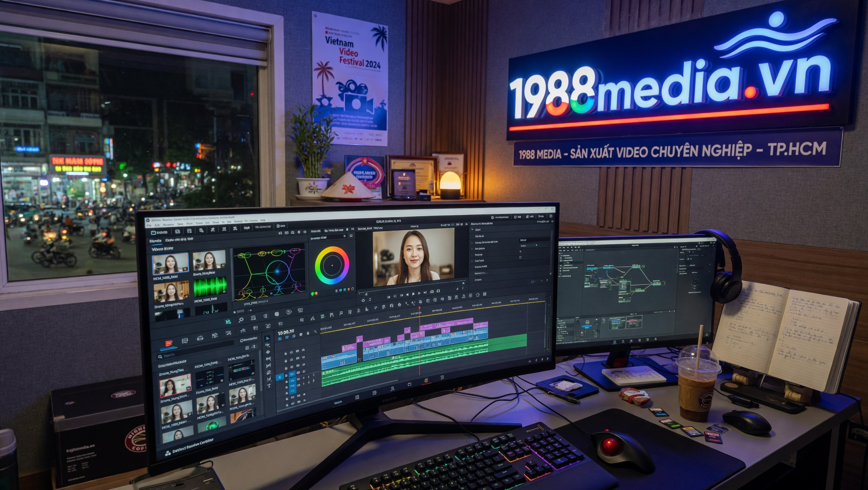This screenshot has height=490, width=868.
Task: Click the play-in-reverse arrow button
Action: click(408, 295)
